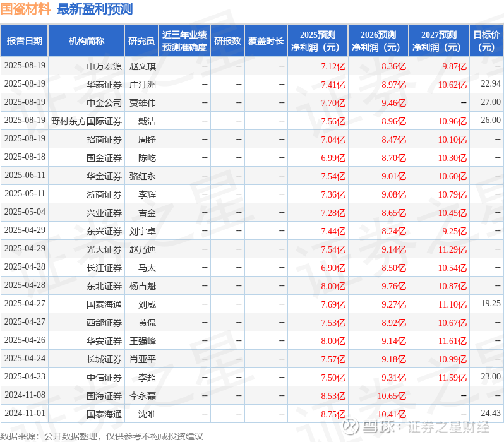Click the 研报数 column header
504x442 pixels.
(x=227, y=41)
